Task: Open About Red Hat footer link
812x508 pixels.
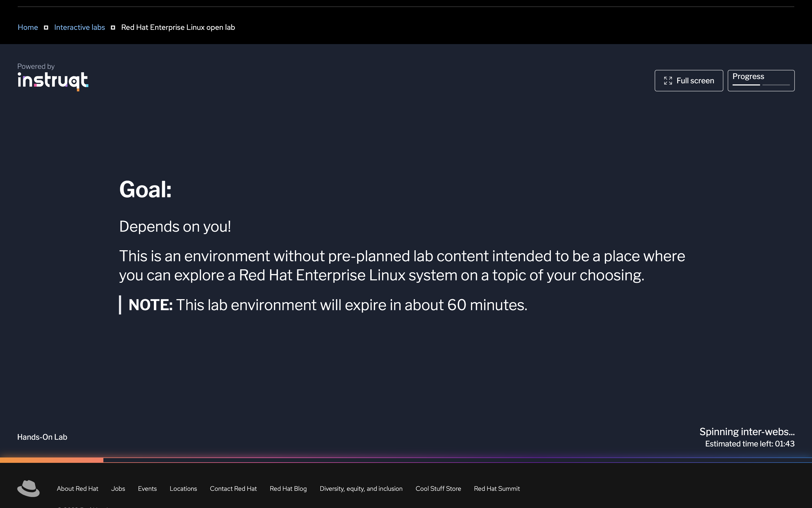Action: tap(78, 489)
